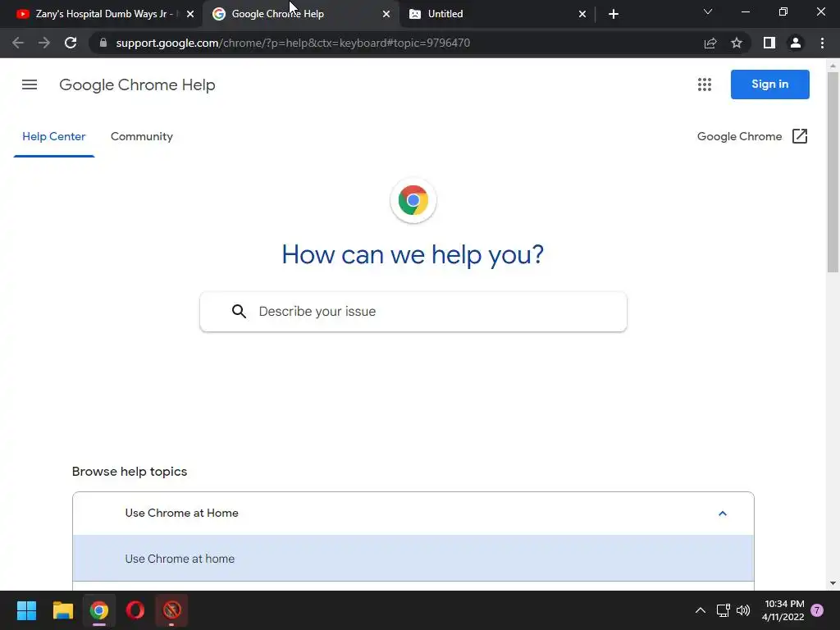Click the red crossed-circle taskbar app

pyautogui.click(x=172, y=610)
